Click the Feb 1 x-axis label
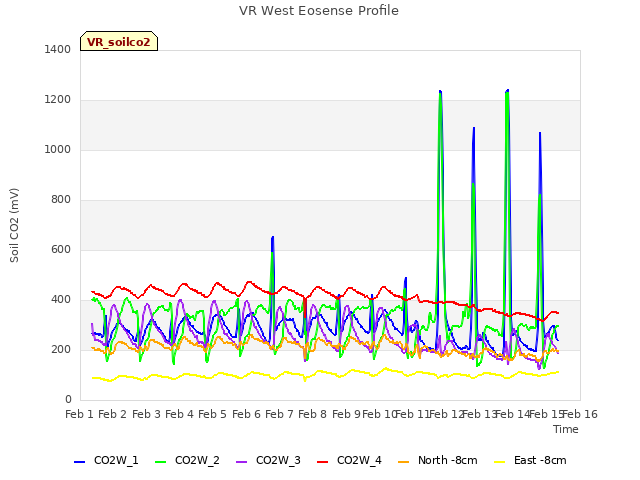 pos(80,414)
